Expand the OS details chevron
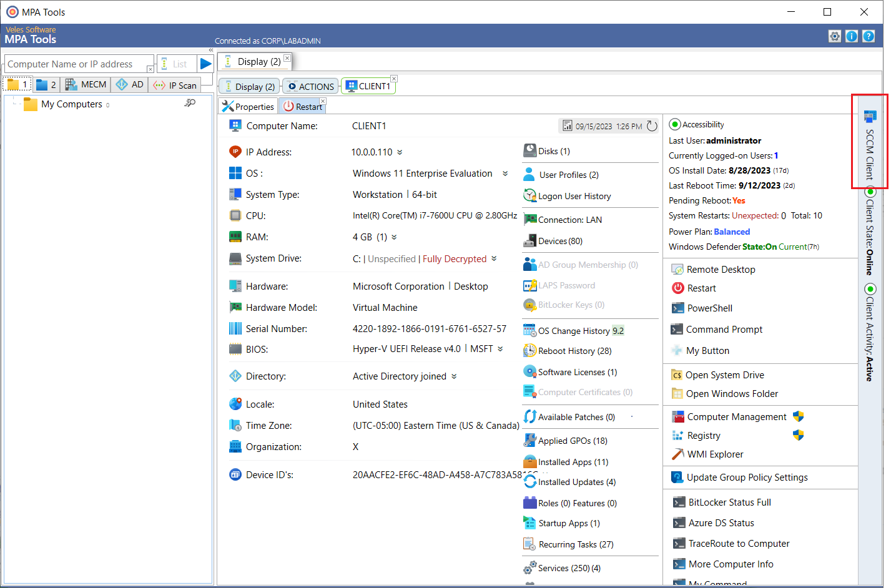This screenshot has height=588, width=891. tap(505, 174)
